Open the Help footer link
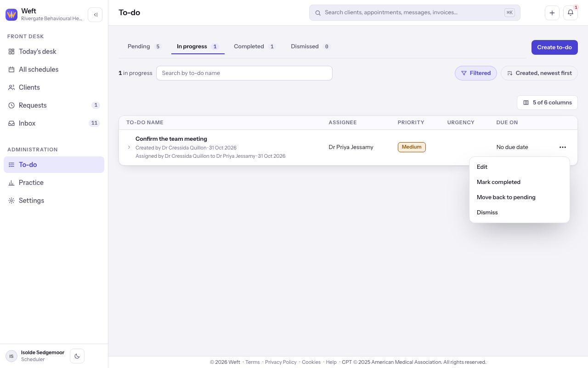The width and height of the screenshot is (588, 368). (331, 362)
